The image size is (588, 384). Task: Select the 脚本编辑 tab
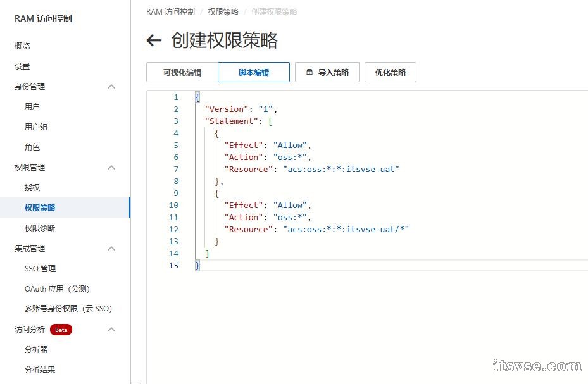coord(254,72)
